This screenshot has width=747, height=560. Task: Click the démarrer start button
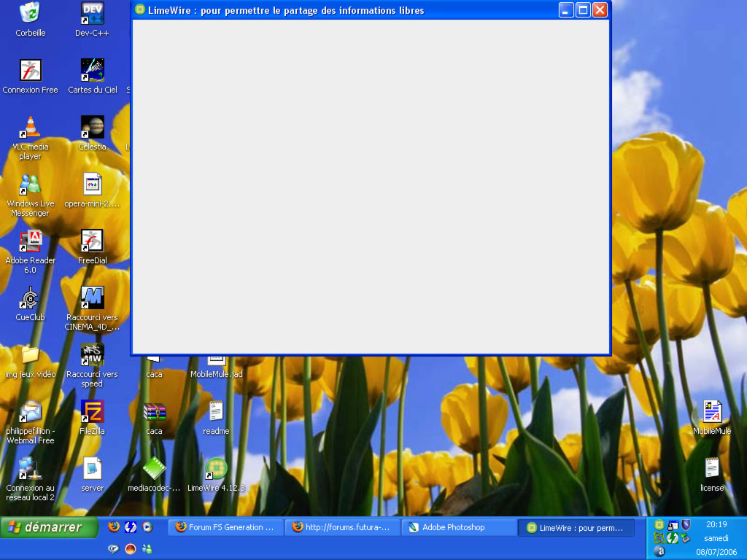tap(49, 527)
